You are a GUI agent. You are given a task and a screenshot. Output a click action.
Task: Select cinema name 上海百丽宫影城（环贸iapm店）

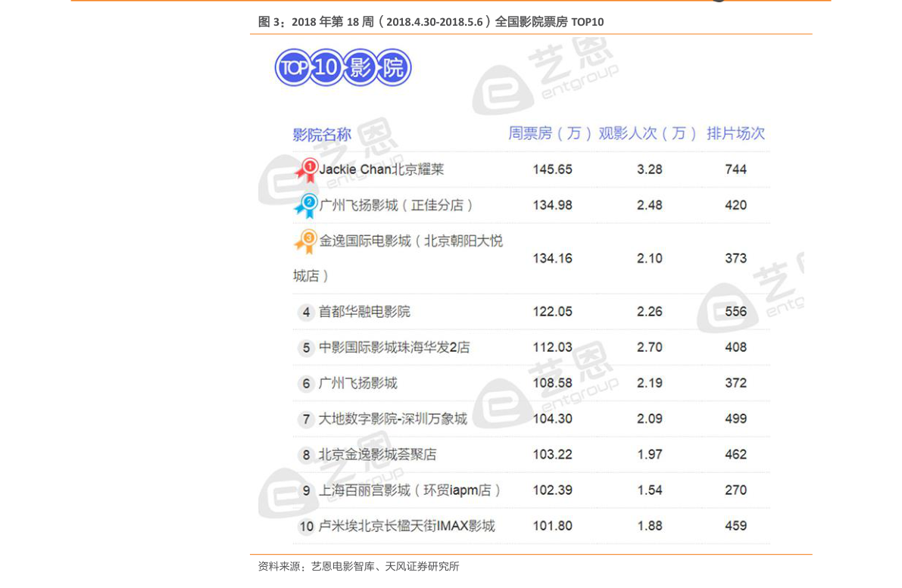pyautogui.click(x=410, y=490)
